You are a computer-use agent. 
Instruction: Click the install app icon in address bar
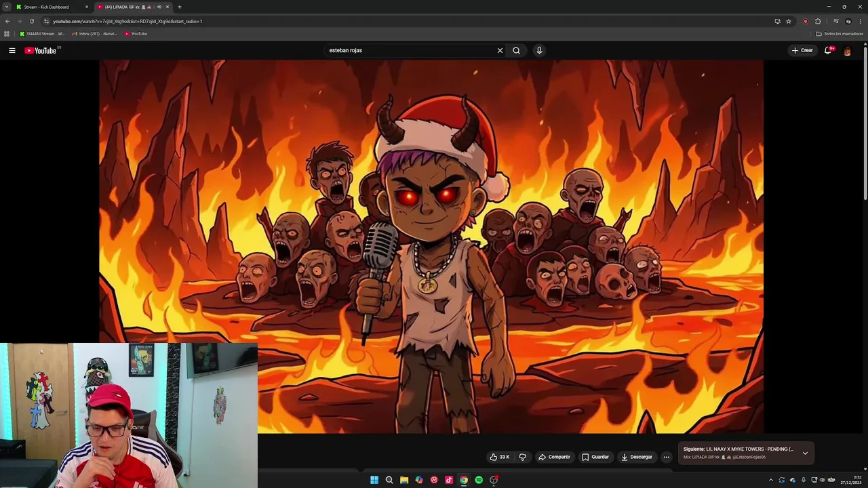(x=777, y=21)
